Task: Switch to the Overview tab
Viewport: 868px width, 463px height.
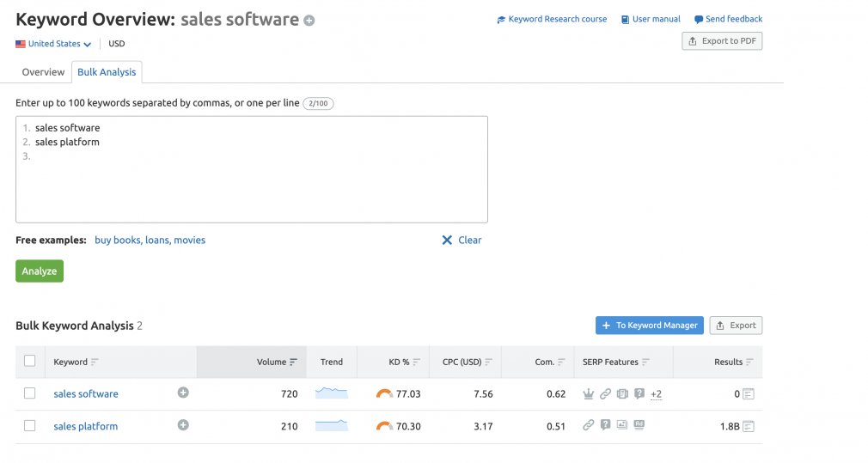Action: click(x=43, y=72)
